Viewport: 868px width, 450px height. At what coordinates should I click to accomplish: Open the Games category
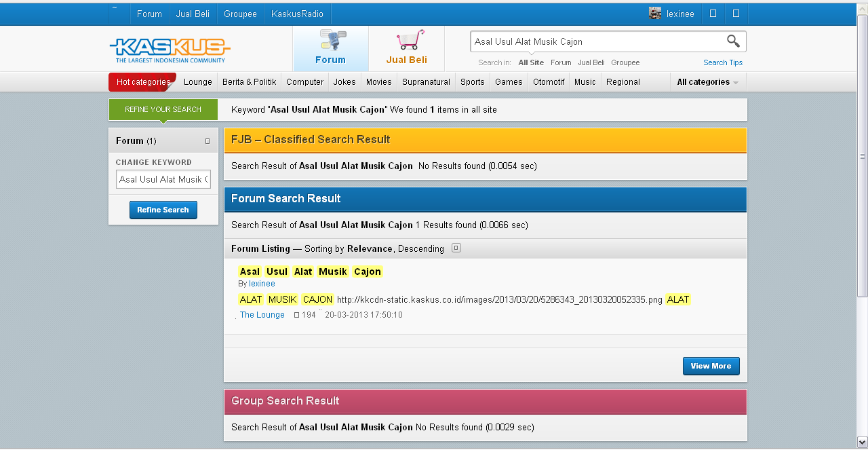509,82
